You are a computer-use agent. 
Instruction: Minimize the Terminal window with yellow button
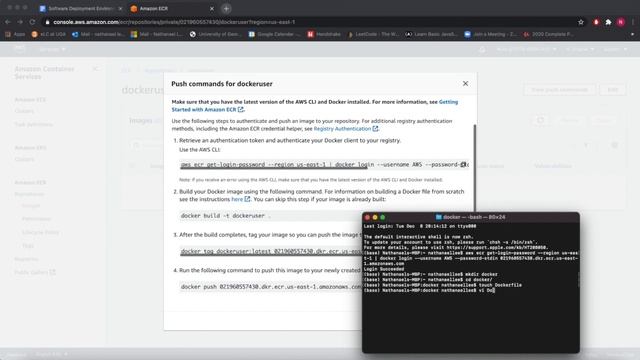tap(375, 217)
